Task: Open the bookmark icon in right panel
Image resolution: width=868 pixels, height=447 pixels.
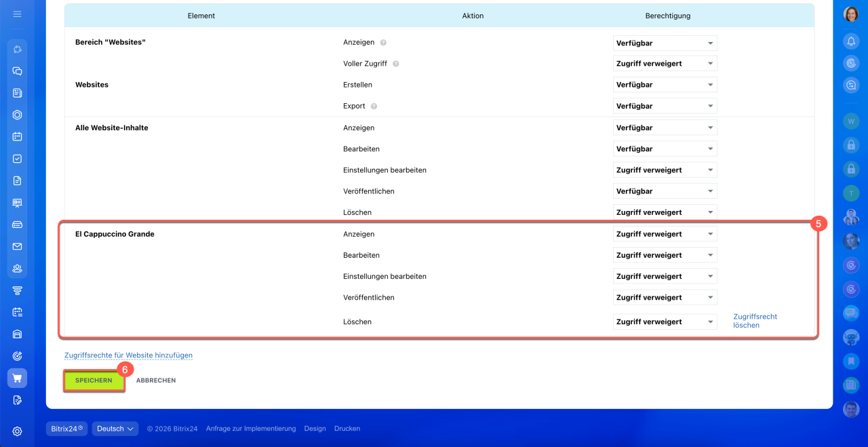Action: [851, 361]
